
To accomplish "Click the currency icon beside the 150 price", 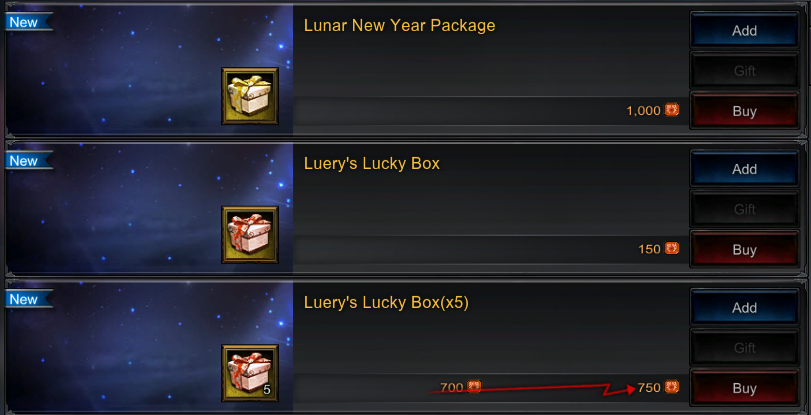I will (x=671, y=249).
